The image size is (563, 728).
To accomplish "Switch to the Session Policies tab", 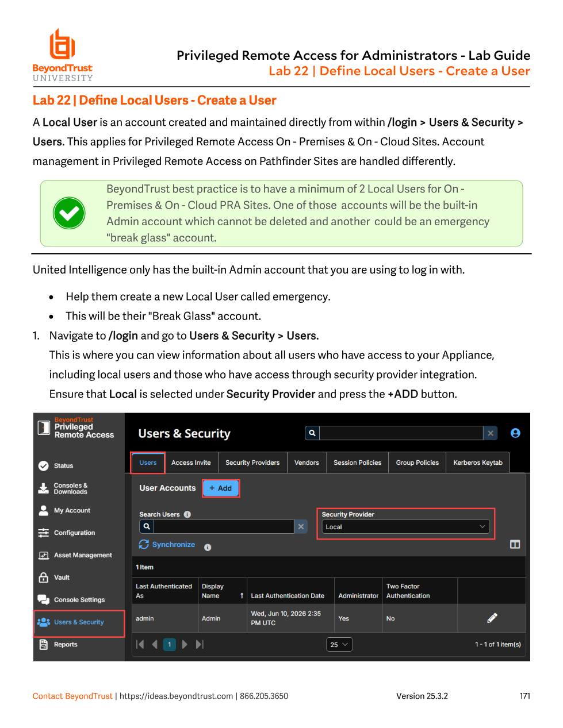I will pyautogui.click(x=357, y=463).
